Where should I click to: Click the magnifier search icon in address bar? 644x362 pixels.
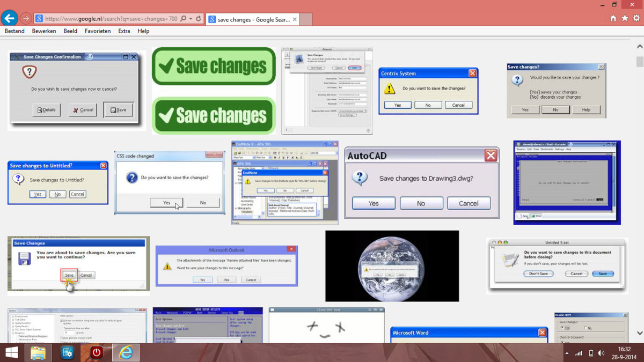184,19
